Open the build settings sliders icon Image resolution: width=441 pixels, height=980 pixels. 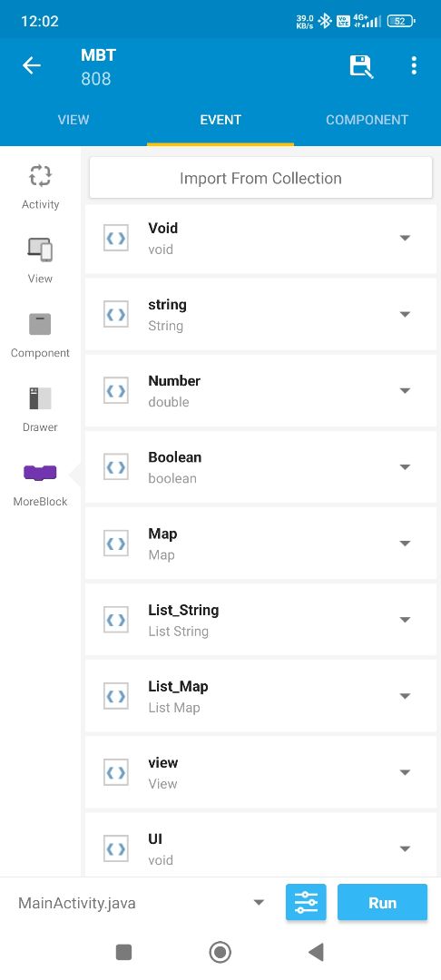[306, 903]
